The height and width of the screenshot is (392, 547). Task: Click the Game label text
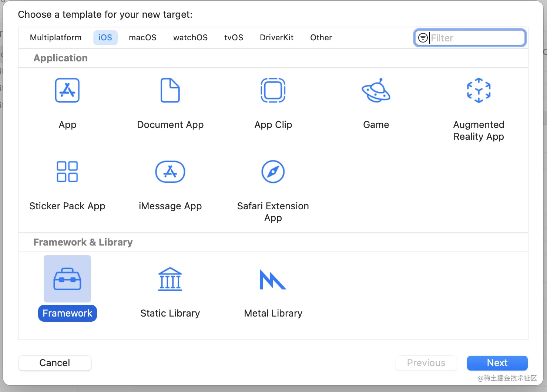(376, 125)
